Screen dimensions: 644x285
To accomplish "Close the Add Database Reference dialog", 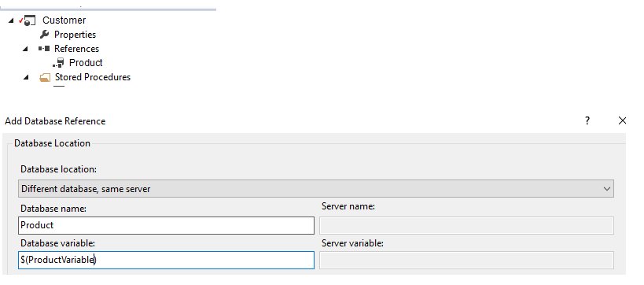I will click(x=622, y=120).
